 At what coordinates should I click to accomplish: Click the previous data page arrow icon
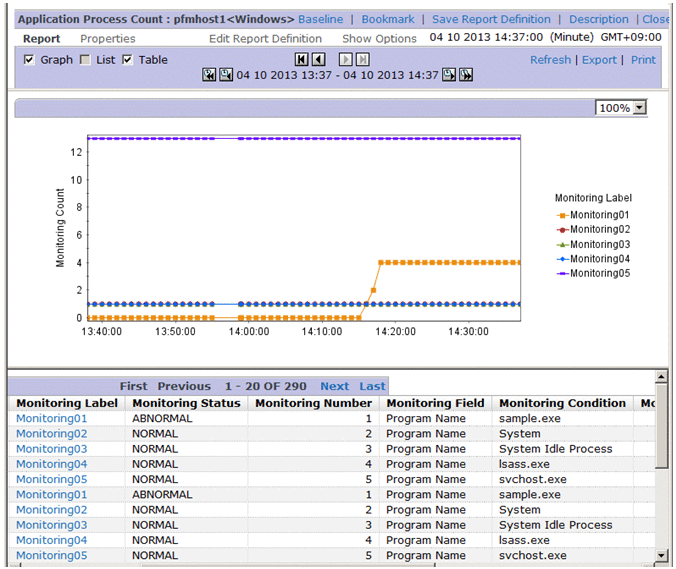(x=318, y=60)
